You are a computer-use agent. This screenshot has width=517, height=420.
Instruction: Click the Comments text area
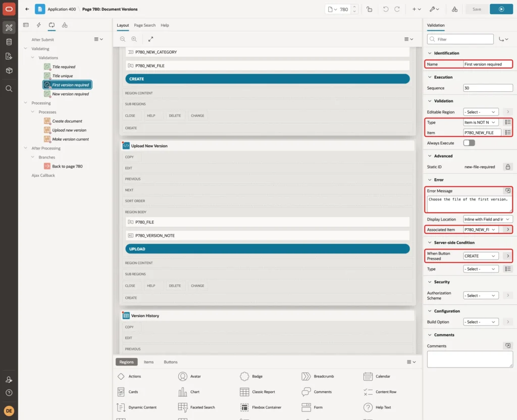pos(470,359)
